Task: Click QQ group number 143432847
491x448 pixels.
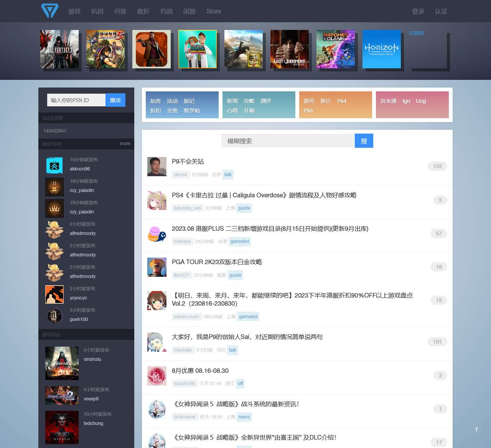Action: pyautogui.click(x=55, y=131)
